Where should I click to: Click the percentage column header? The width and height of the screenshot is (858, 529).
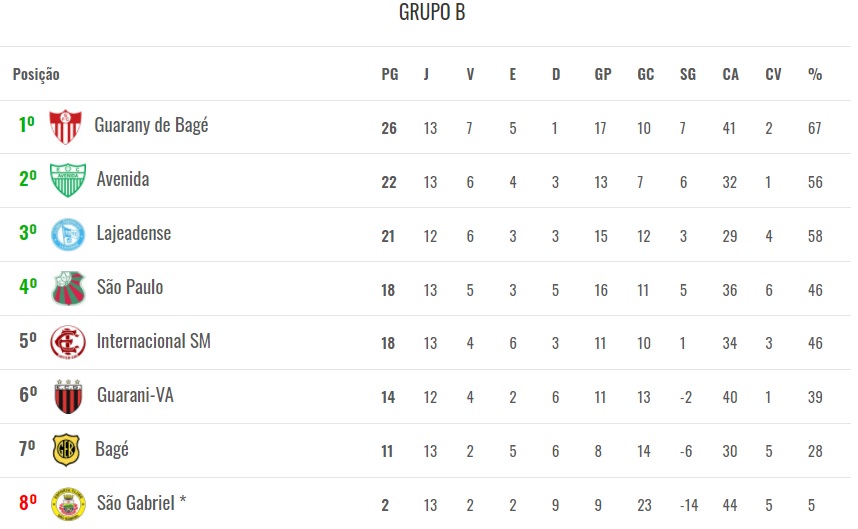(x=815, y=74)
